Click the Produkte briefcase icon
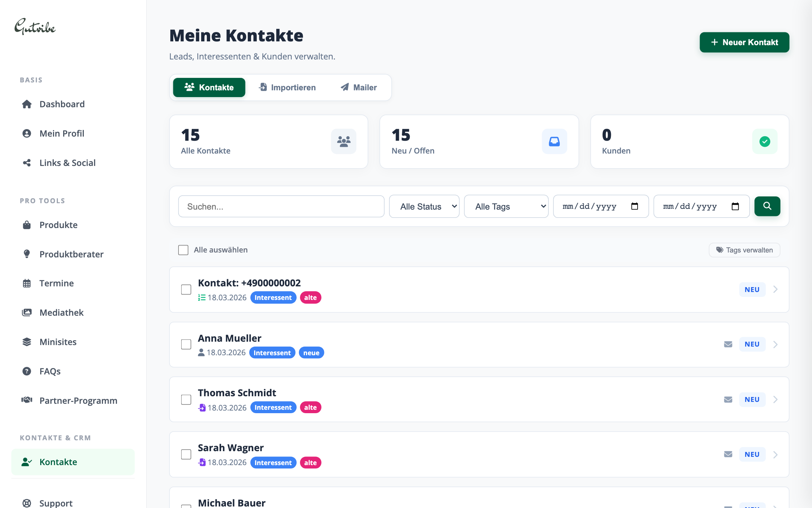 click(x=27, y=225)
